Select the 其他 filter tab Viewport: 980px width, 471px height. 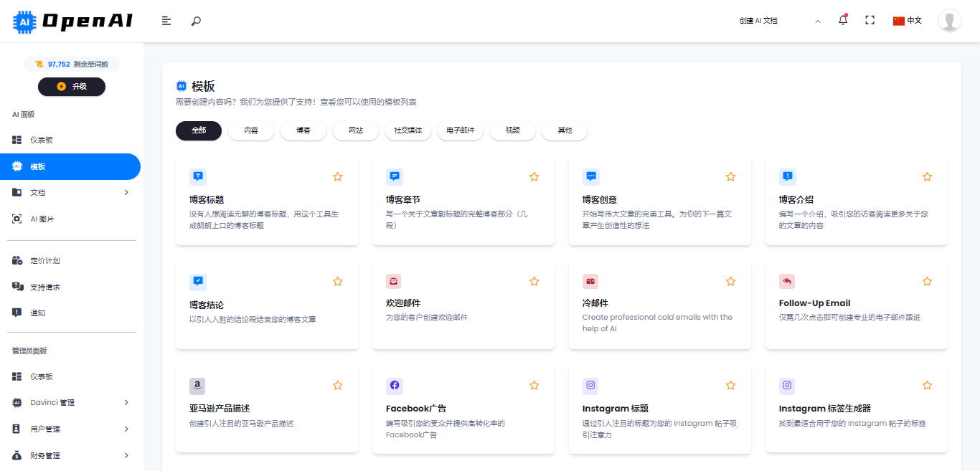click(x=565, y=130)
